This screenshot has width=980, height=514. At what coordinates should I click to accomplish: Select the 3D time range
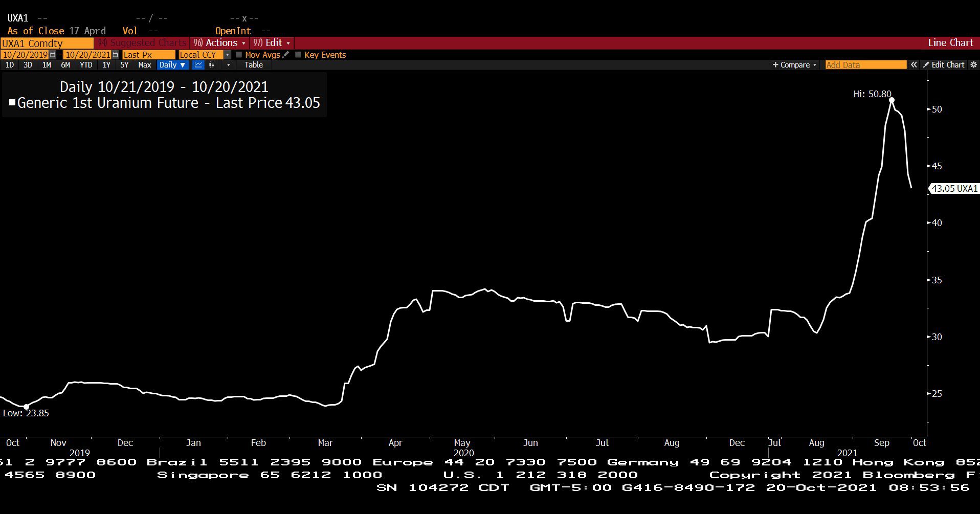(28, 65)
